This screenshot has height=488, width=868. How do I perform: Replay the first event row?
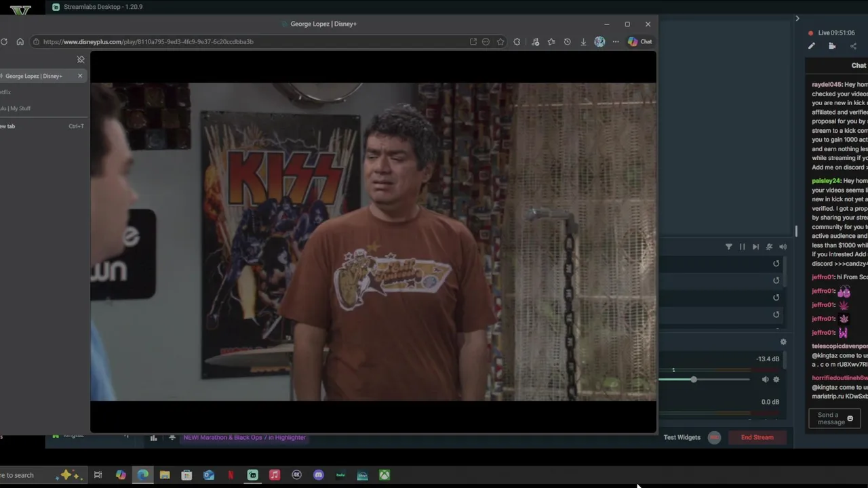pyautogui.click(x=776, y=264)
